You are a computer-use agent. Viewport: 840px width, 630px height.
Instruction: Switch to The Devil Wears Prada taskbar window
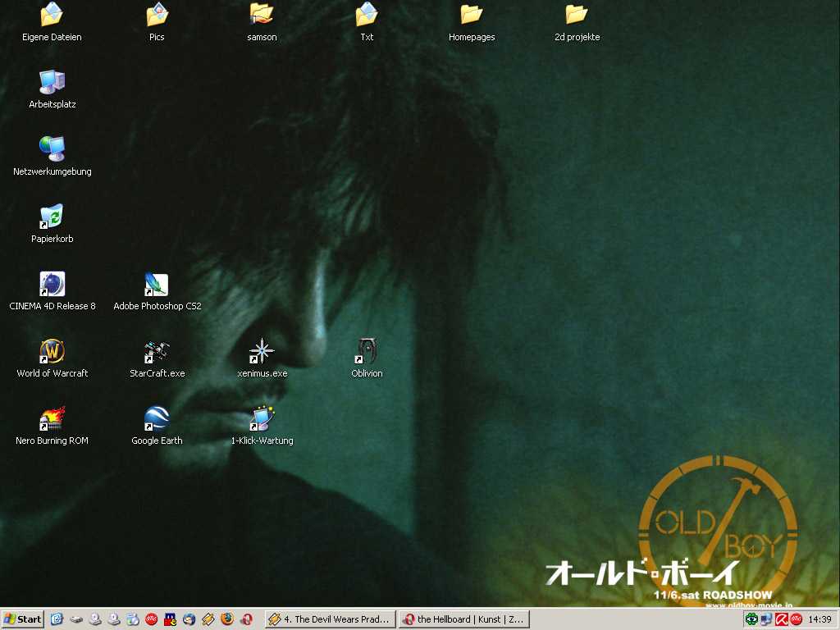pyautogui.click(x=331, y=619)
